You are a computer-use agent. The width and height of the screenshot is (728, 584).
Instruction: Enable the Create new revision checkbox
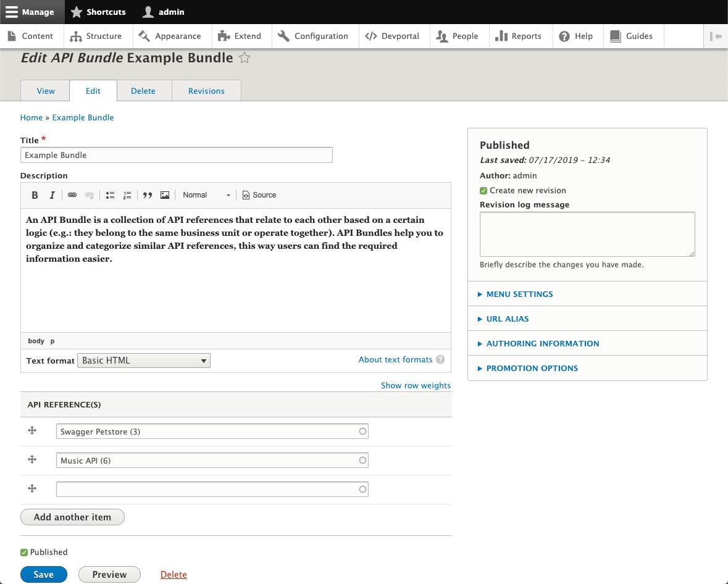point(483,191)
